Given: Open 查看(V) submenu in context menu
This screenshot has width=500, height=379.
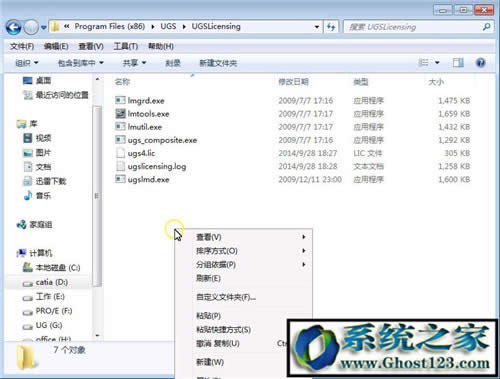Looking at the screenshot, I should [243, 237].
